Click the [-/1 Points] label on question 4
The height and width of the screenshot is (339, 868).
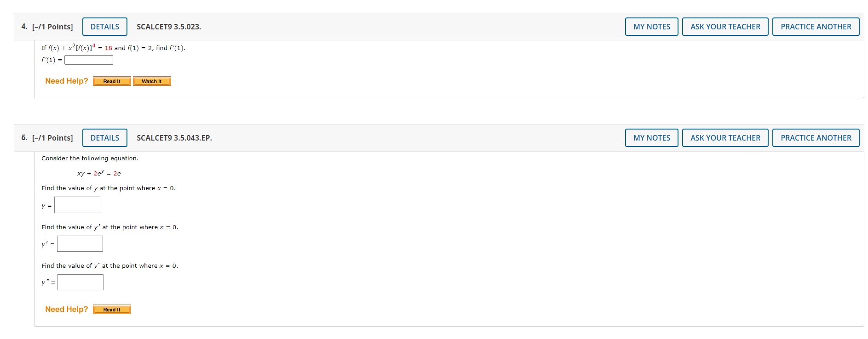coord(52,26)
